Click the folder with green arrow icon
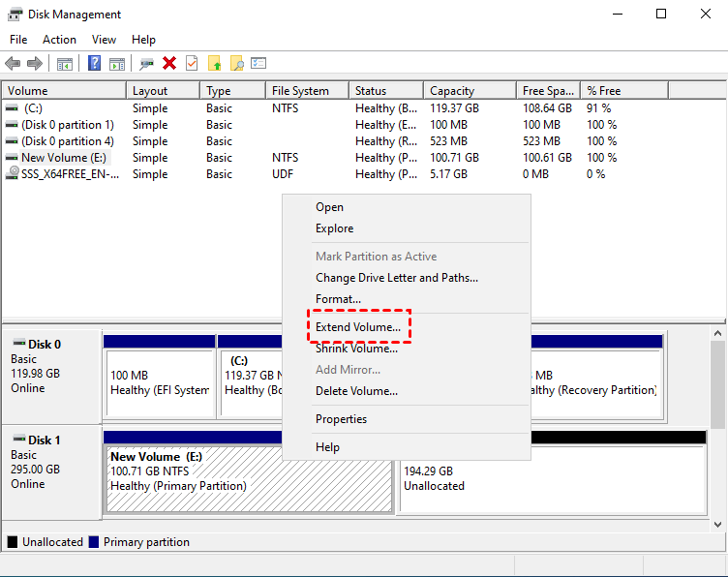 [x=215, y=63]
